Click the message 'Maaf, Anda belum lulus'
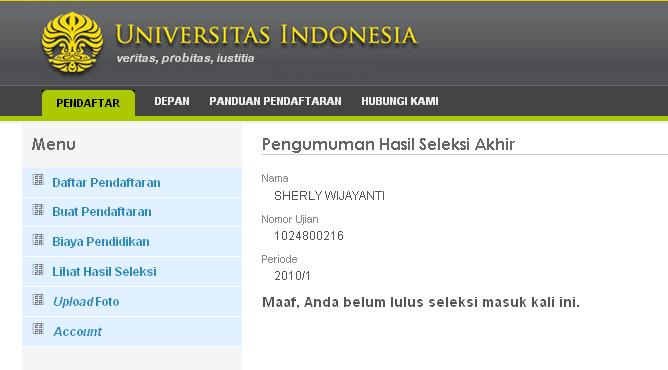This screenshot has height=370, width=668. point(421,302)
